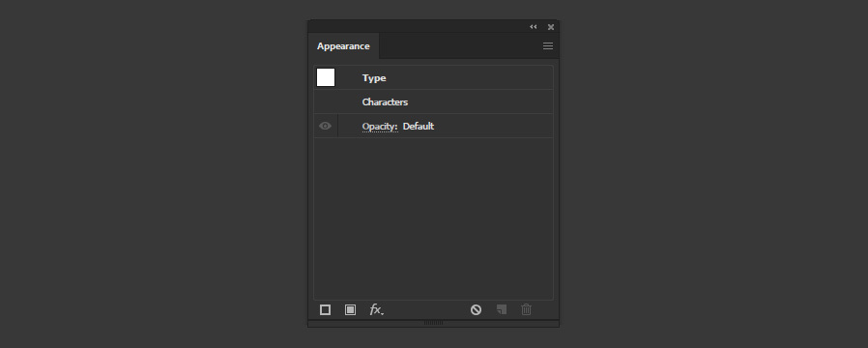The width and height of the screenshot is (868, 348).
Task: Select the Characters row
Action: [433, 101]
